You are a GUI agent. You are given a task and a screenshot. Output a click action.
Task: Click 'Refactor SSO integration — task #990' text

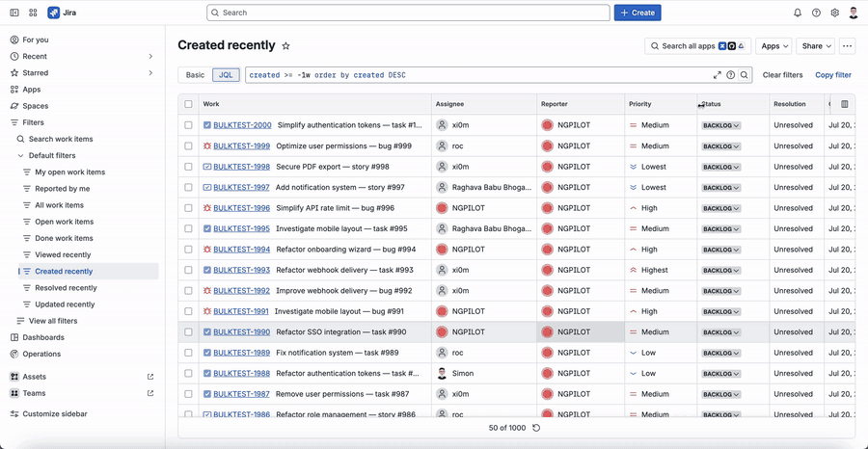[341, 331]
